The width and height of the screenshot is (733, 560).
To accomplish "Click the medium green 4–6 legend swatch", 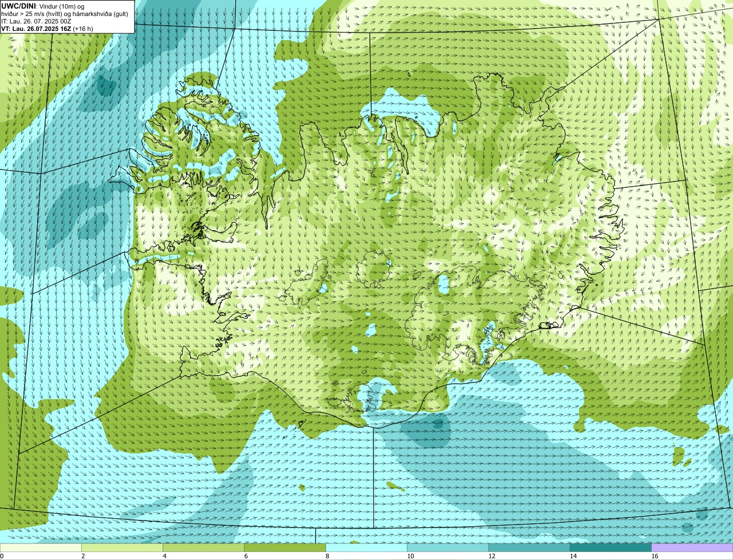I will 204,547.
